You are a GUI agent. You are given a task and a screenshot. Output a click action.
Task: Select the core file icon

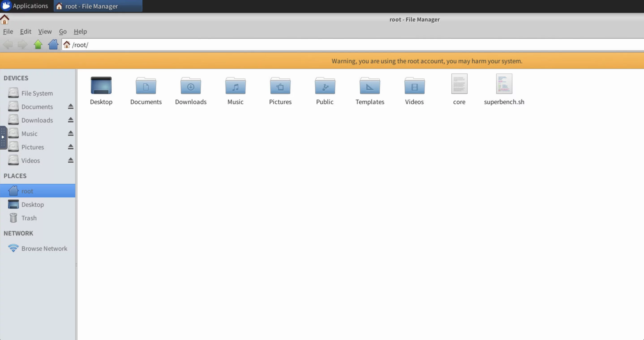click(459, 84)
